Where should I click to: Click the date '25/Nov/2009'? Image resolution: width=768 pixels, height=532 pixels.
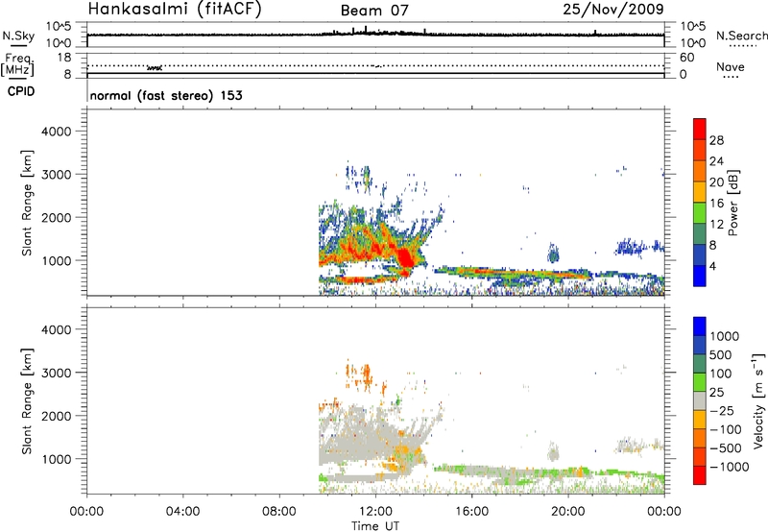coord(613,9)
